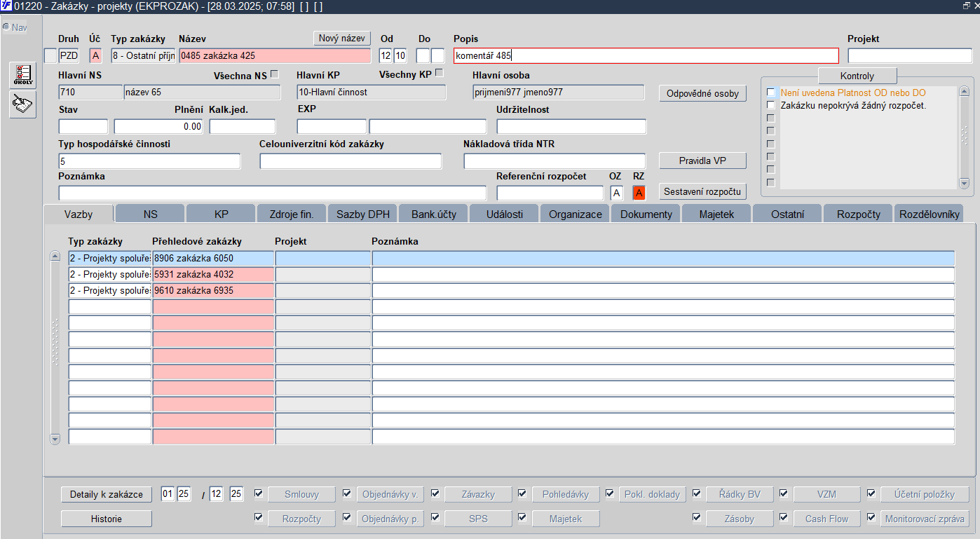Select the Nav radio button
Screen dimensions: 980x539
pos(6,27)
